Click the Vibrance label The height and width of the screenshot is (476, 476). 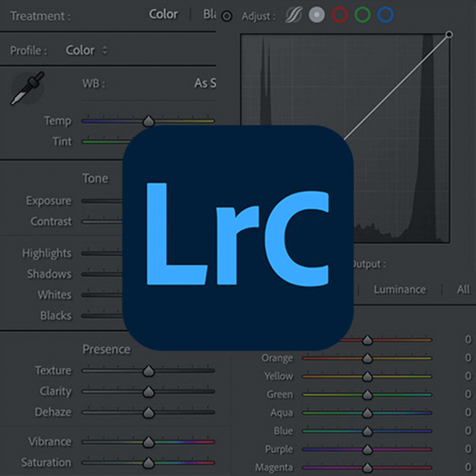point(50,442)
